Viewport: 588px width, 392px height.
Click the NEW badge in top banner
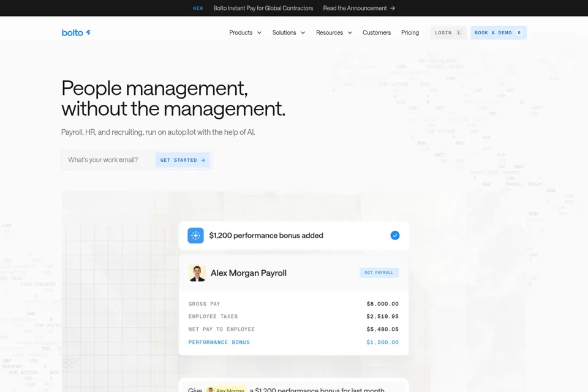[198, 8]
